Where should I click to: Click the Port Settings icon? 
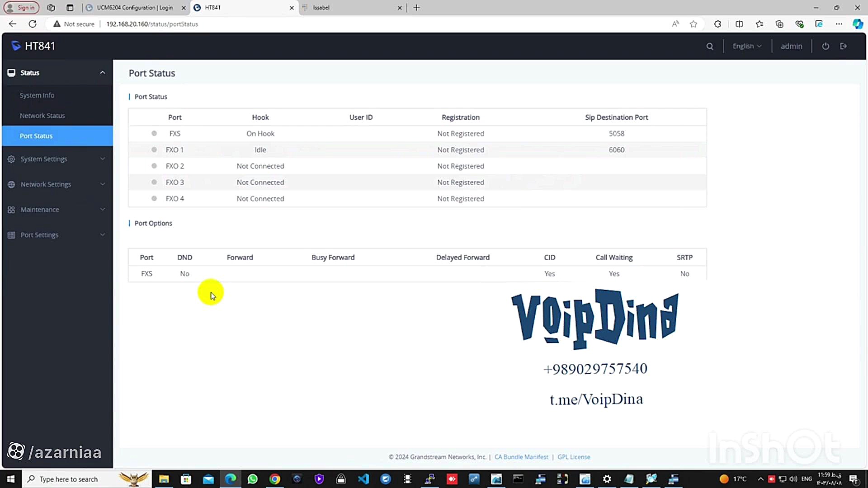pos(11,235)
